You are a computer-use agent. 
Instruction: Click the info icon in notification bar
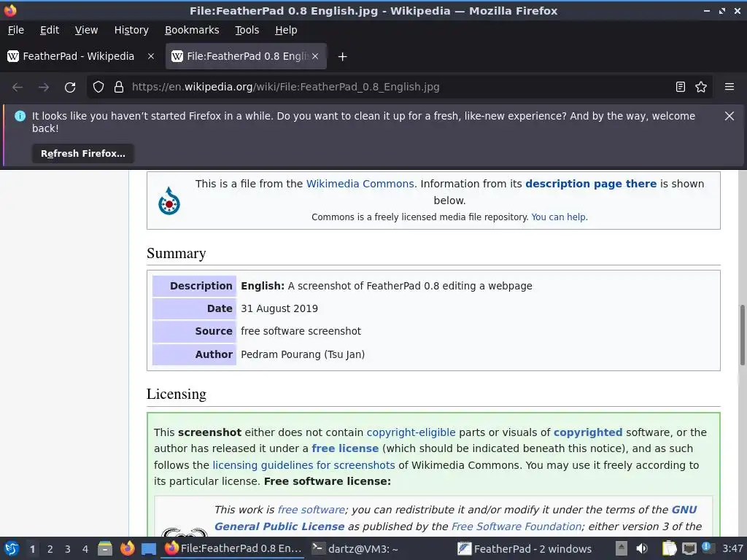(x=20, y=116)
